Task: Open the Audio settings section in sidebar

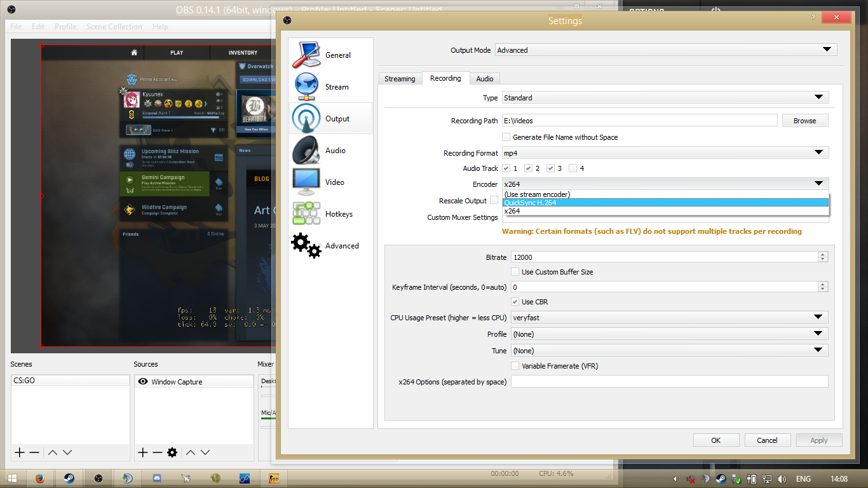Action: pos(330,150)
